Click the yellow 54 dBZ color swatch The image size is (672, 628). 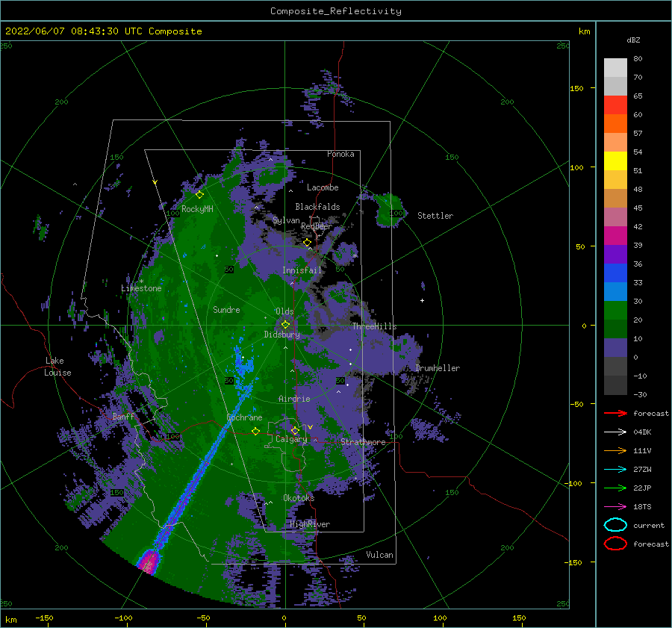pyautogui.click(x=615, y=161)
